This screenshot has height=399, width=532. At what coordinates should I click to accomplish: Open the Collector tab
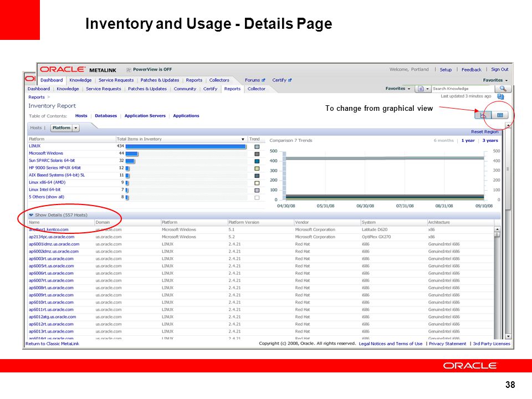(x=256, y=89)
